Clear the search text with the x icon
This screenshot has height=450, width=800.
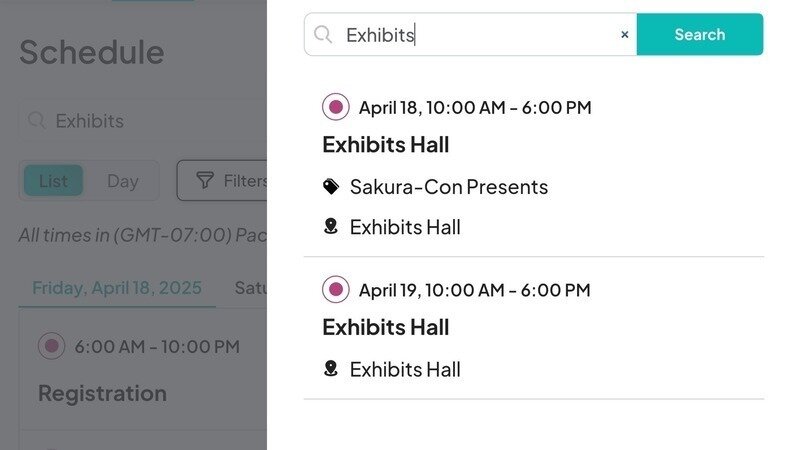click(x=625, y=35)
